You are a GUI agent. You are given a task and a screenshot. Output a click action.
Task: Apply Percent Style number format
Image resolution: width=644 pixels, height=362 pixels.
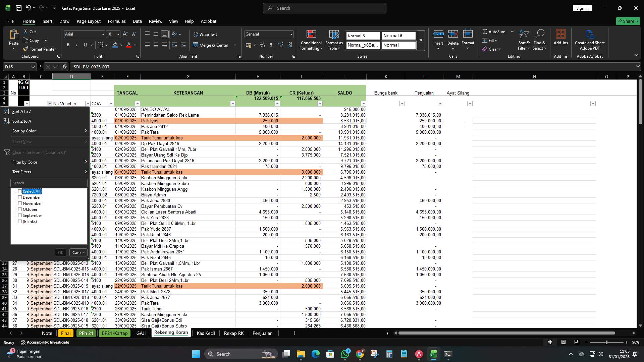coord(262,45)
